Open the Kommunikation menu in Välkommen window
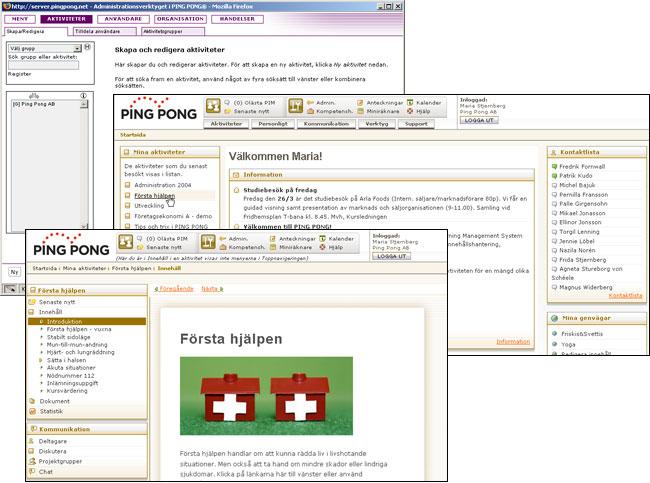The height and width of the screenshot is (483, 650). coord(326,124)
